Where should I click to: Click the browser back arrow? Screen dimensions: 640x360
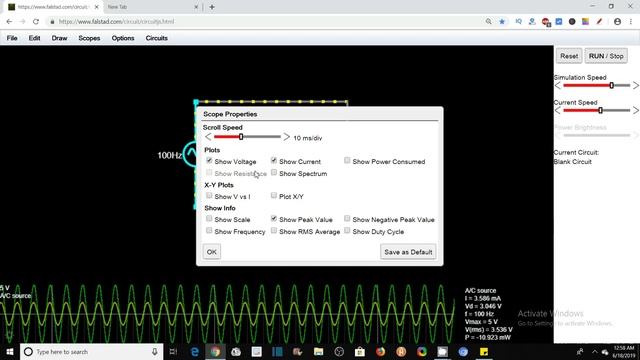[x=9, y=22]
